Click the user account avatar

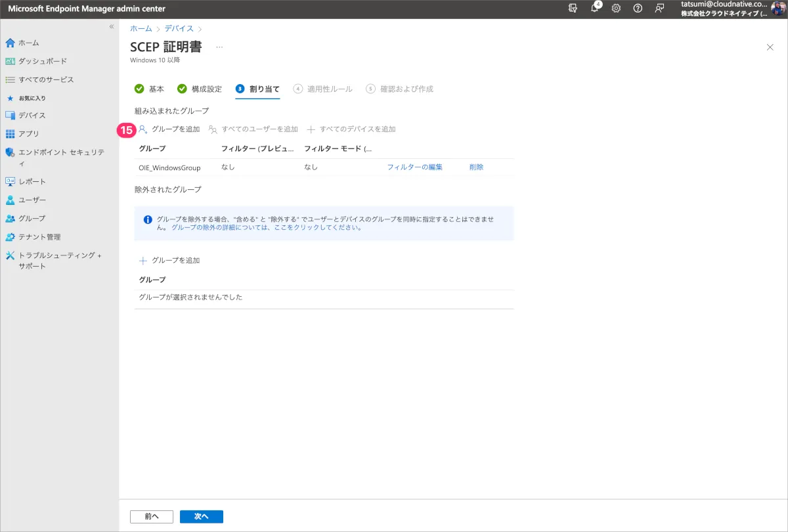point(777,9)
